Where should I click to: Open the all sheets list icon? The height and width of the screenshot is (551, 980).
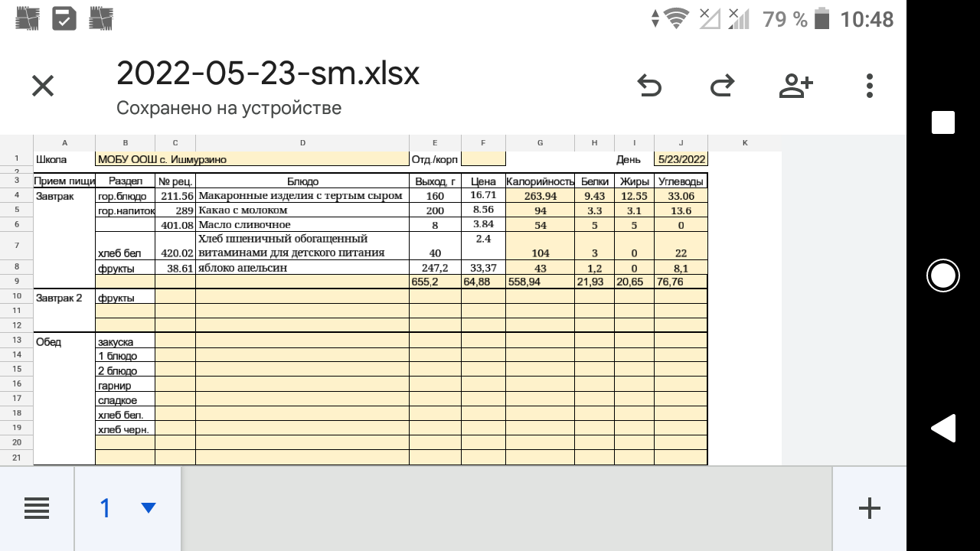37,508
